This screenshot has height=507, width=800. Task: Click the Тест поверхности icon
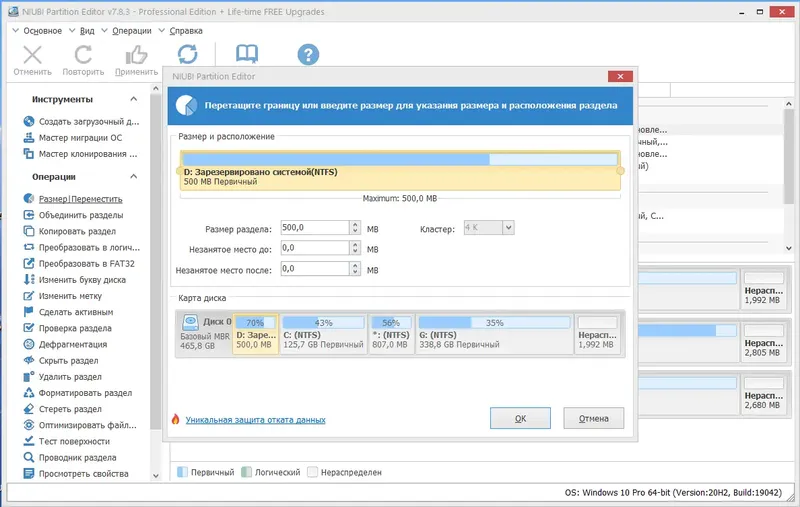tap(29, 441)
